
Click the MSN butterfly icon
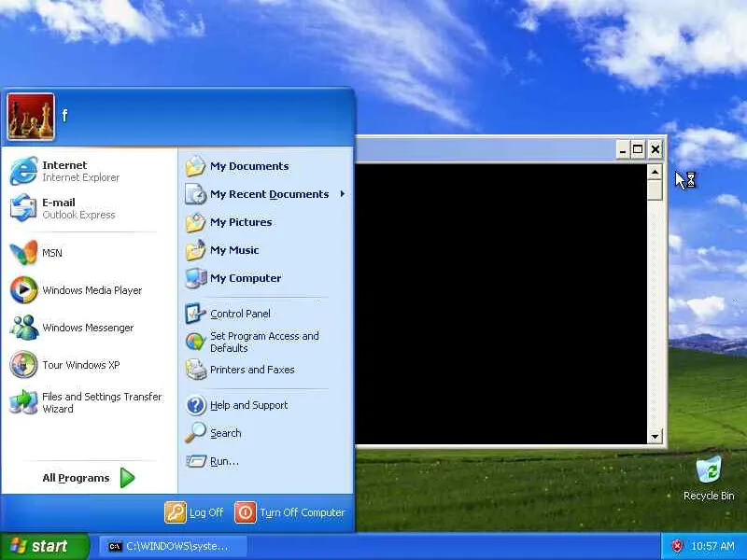[23, 252]
